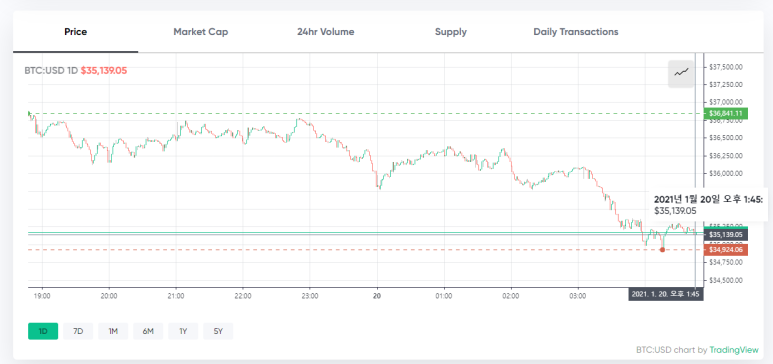Display the 5Y price history
This screenshot has height=364, width=773.
click(218, 331)
